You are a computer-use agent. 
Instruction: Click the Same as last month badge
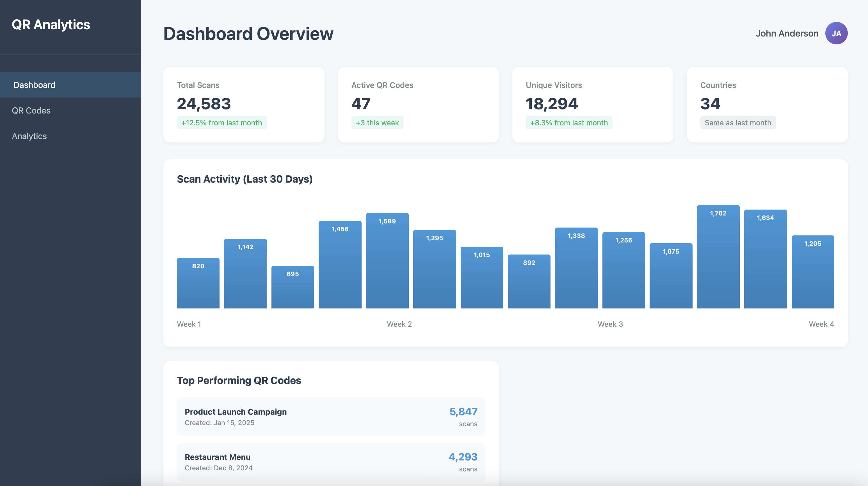737,123
